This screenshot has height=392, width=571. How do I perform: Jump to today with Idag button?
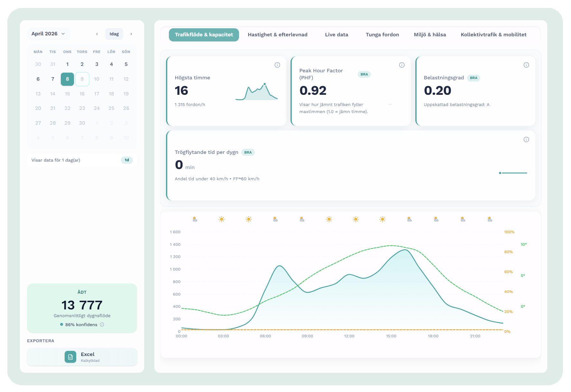coord(114,34)
